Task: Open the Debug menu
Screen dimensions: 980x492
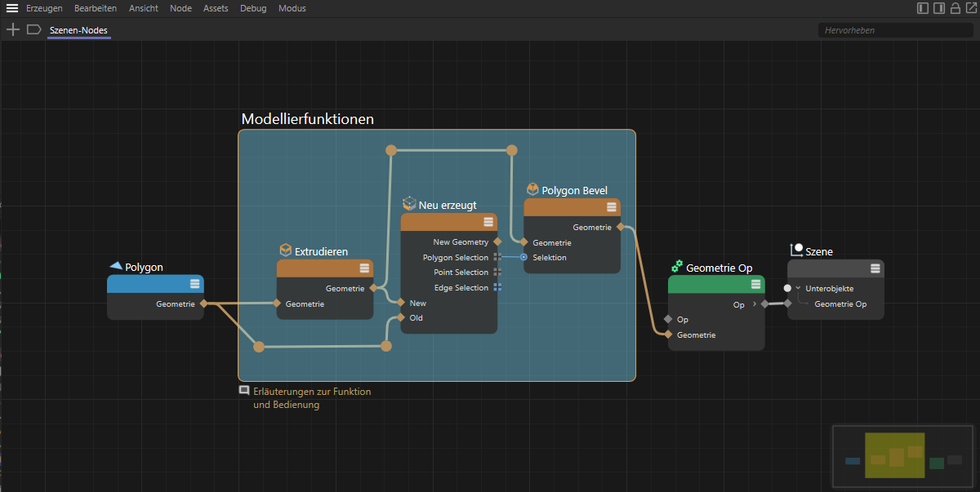Action: coord(253,8)
